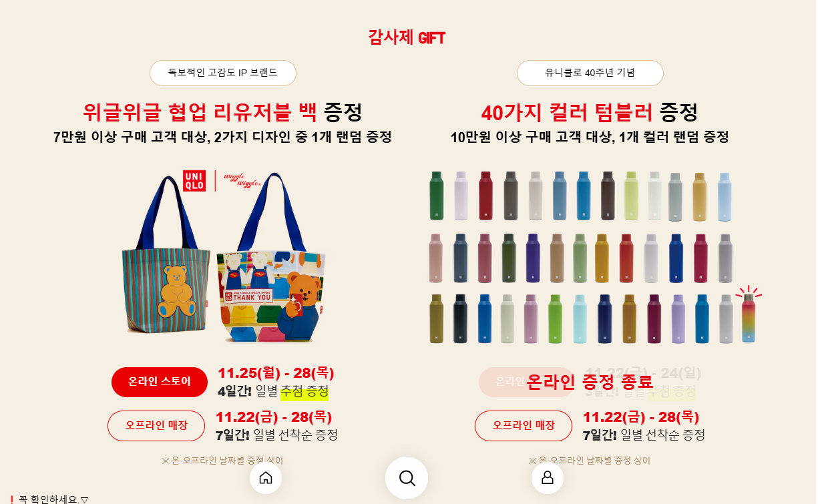
Task: Click the THANK YOU bear tote bag
Action: pos(272,260)
